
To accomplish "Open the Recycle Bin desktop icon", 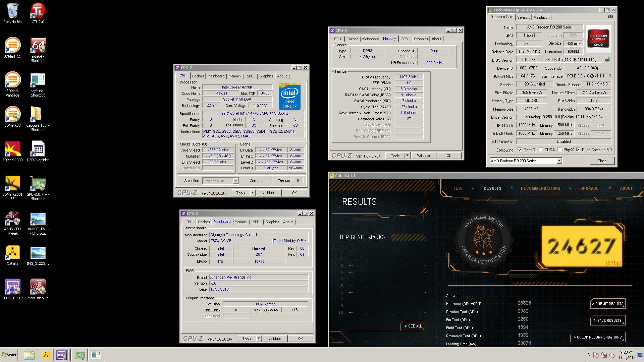I will pos(12,13).
